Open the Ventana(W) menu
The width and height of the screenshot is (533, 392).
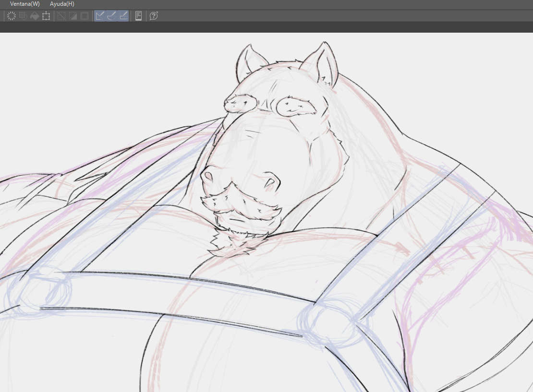[x=24, y=4]
